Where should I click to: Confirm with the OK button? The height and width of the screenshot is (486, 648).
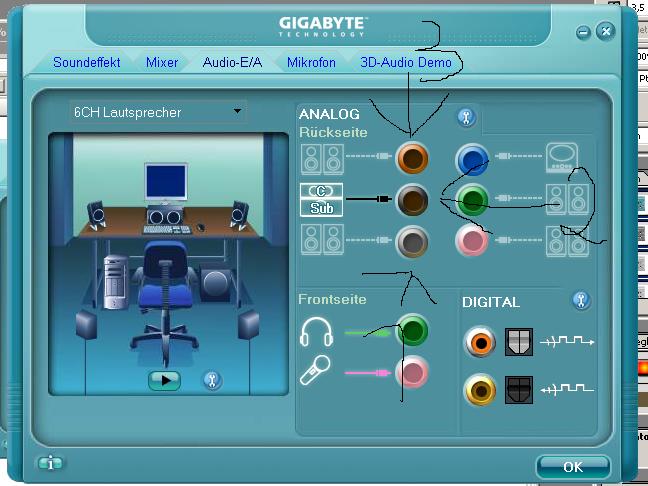tap(573, 467)
